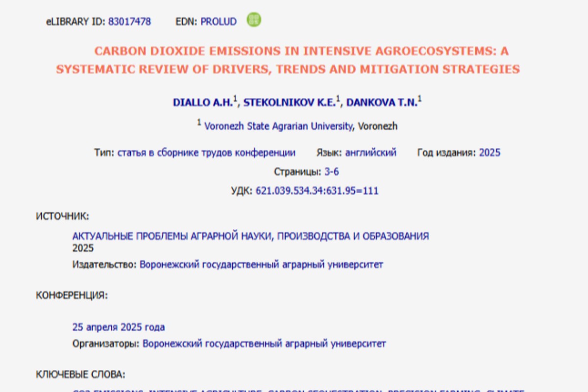Click the "КЛЮЧЕВЫЕ СЛОВА:" section heading

[80, 375]
